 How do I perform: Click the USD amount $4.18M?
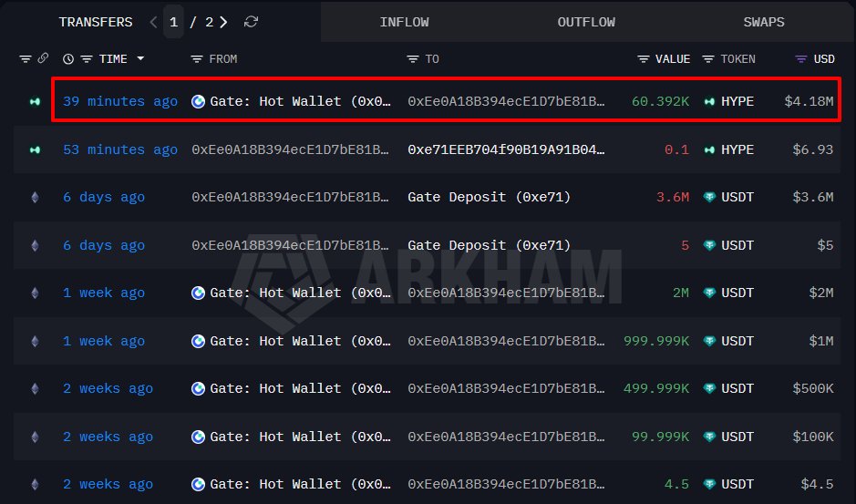point(809,101)
